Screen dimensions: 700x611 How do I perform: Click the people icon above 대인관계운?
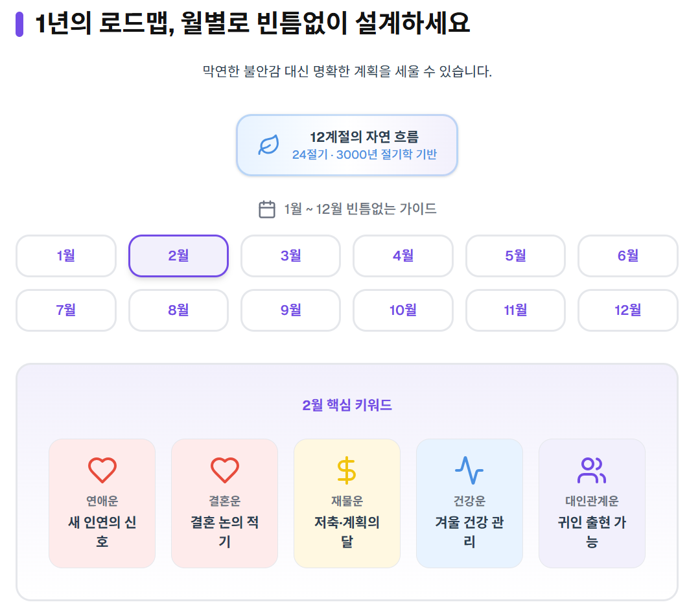pyautogui.click(x=592, y=470)
